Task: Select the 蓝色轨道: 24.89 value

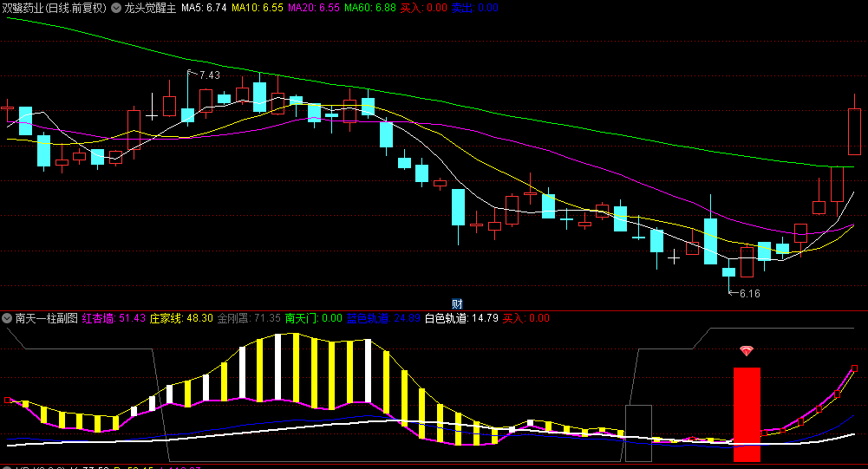Action: pyautogui.click(x=383, y=318)
